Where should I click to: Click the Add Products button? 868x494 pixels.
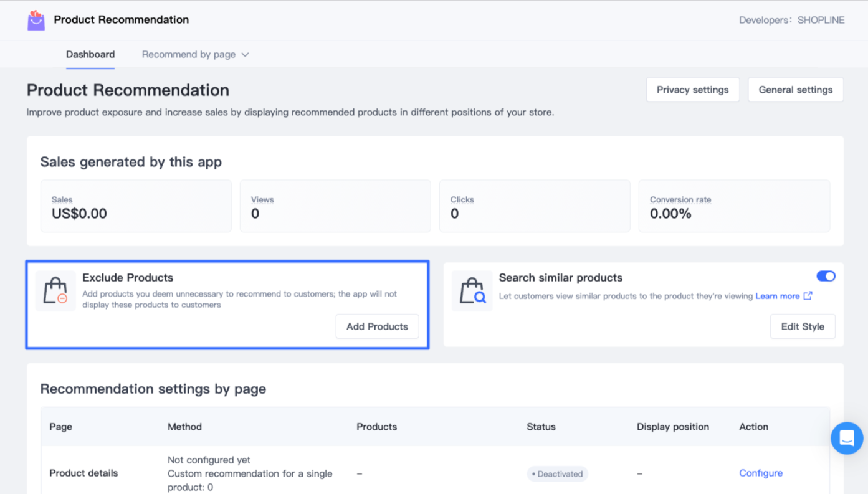click(x=377, y=326)
